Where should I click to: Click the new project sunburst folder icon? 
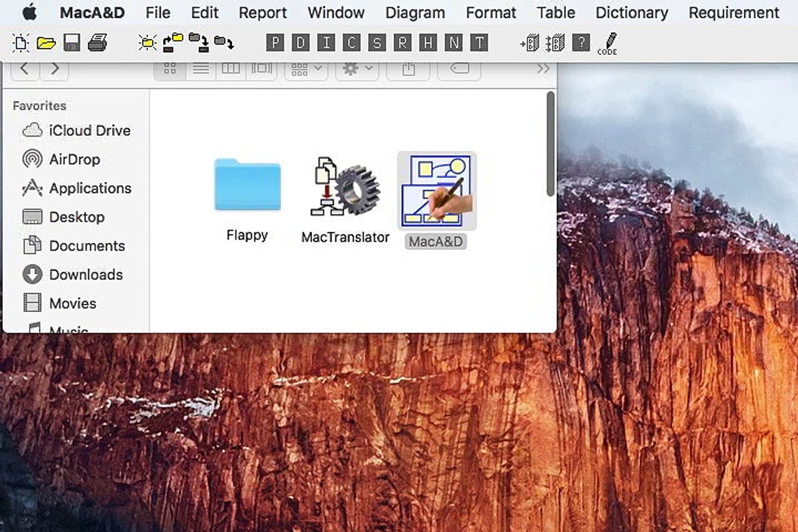click(148, 43)
